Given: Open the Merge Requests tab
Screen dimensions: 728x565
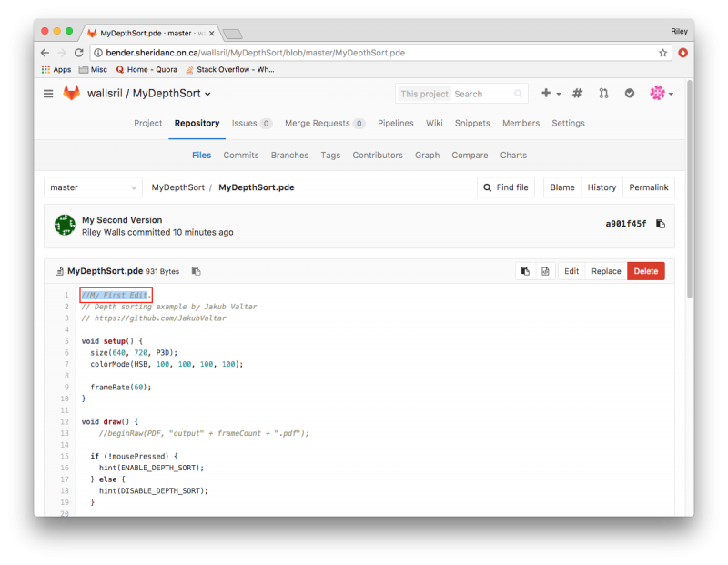Looking at the screenshot, I should point(325,124).
